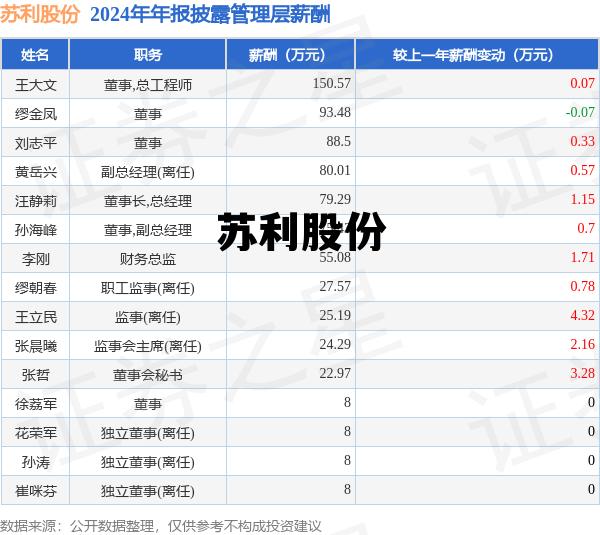Click the name 花荣军
This screenshot has height=535, width=600.
(36, 433)
